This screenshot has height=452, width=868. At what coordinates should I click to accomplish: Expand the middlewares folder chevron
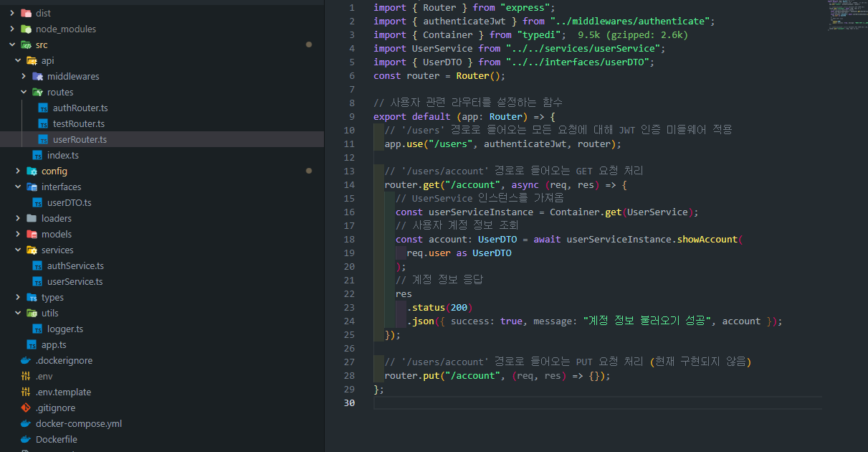(24, 76)
